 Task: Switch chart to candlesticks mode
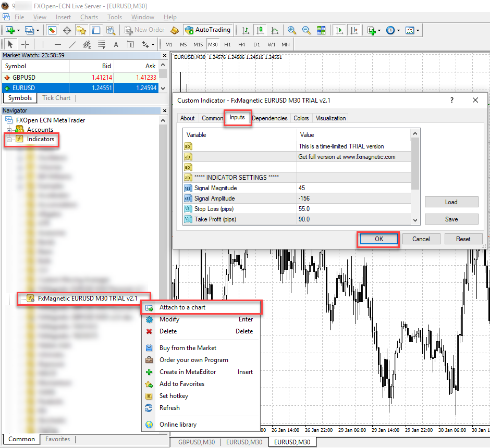(x=260, y=30)
